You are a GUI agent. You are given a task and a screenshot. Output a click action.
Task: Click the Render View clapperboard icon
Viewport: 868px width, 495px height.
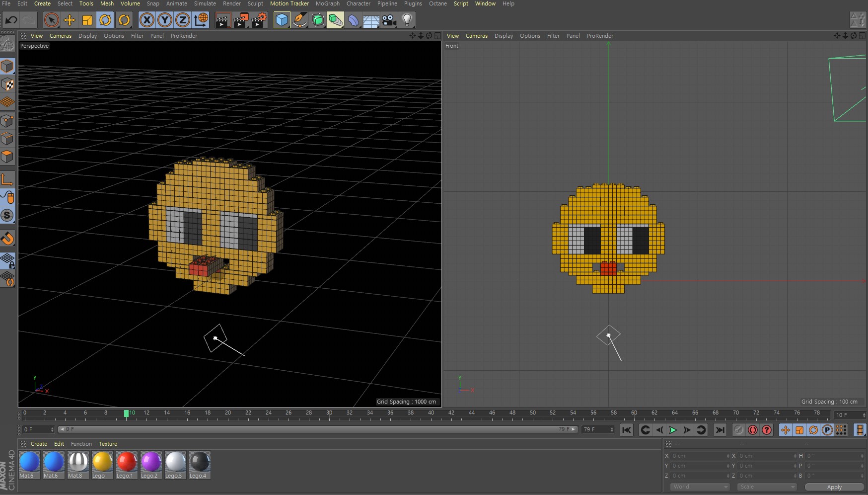tap(222, 20)
